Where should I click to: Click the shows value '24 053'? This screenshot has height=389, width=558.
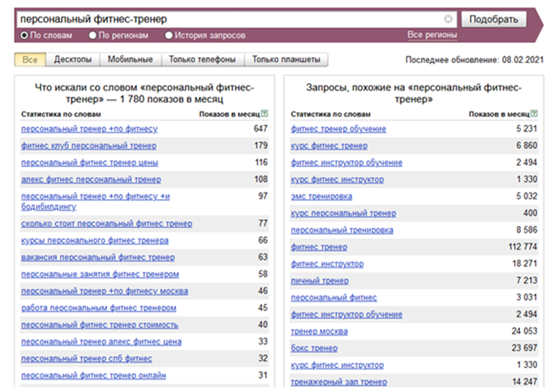tap(525, 331)
